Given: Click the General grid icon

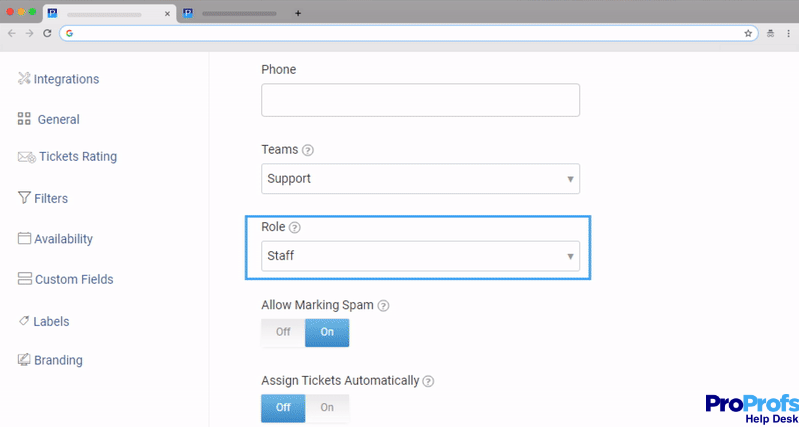Looking at the screenshot, I should point(24,119).
